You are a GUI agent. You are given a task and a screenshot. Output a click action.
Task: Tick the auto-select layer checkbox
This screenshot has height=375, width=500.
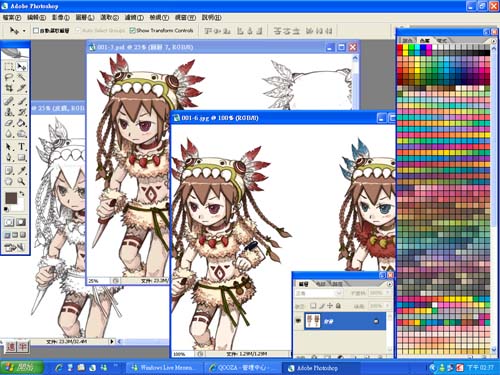click(x=36, y=30)
